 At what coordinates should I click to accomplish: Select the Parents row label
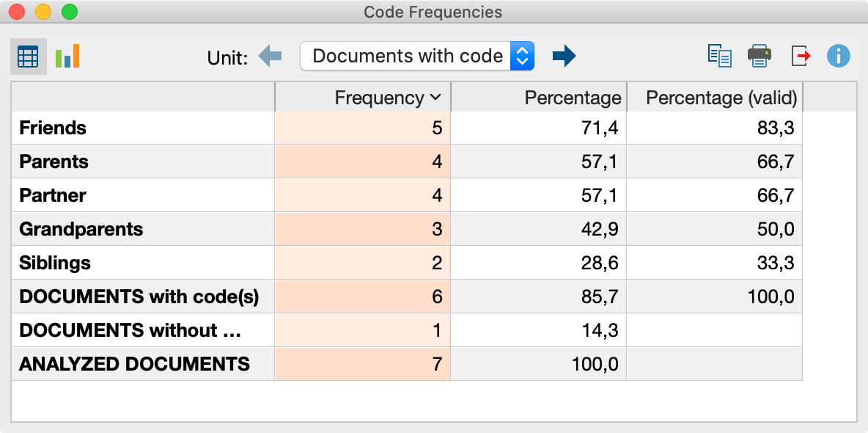(54, 162)
